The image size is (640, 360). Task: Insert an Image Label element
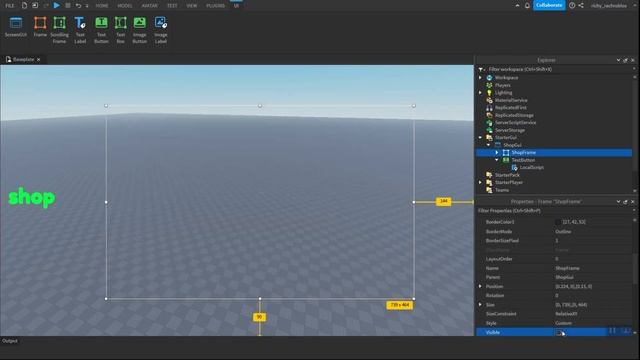pyautogui.click(x=161, y=30)
